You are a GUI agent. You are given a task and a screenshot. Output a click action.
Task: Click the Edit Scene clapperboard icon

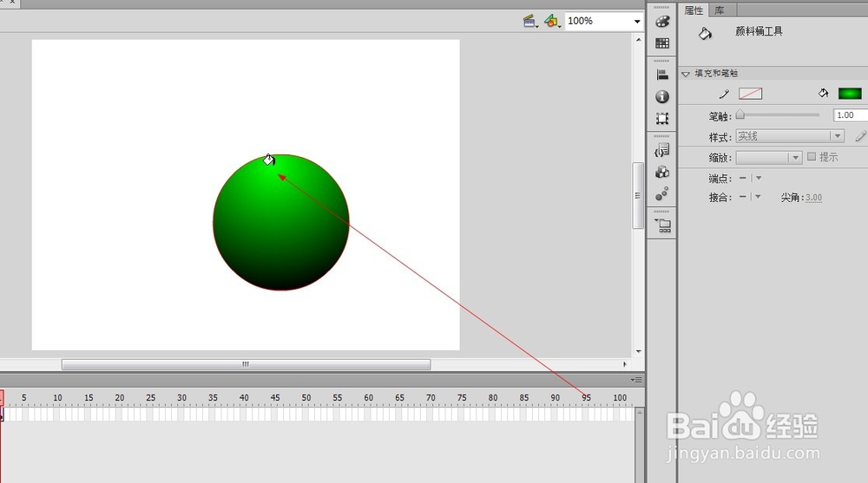click(530, 22)
